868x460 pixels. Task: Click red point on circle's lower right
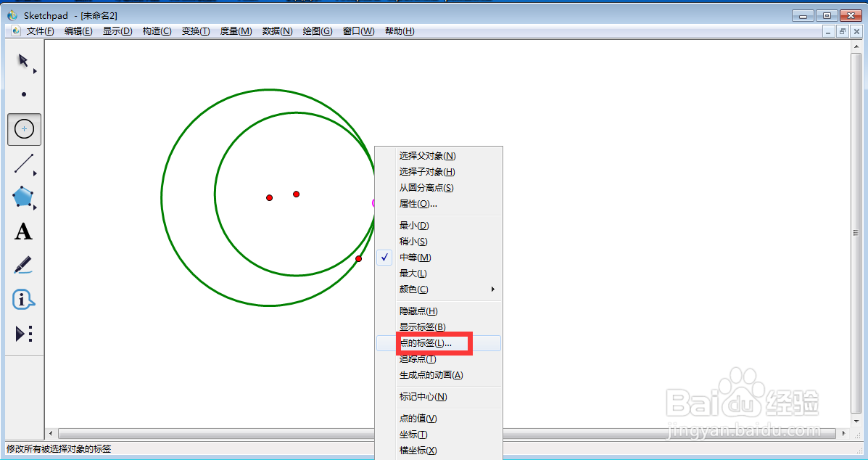tap(359, 258)
